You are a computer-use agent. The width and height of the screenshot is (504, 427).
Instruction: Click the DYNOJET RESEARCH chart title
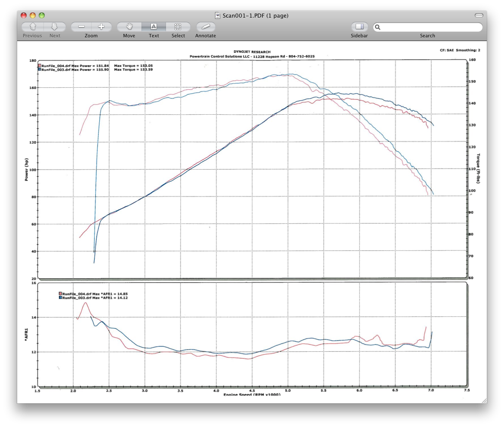pyautogui.click(x=252, y=52)
